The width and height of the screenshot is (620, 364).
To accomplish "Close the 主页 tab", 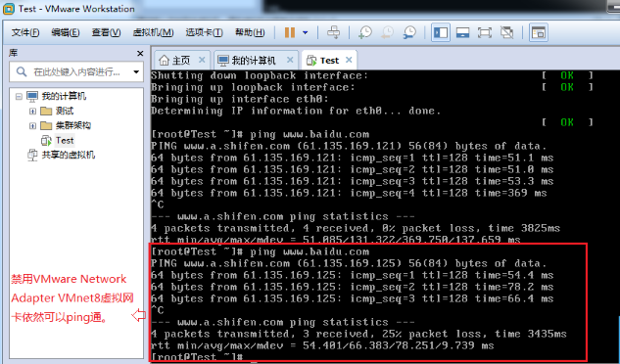I will point(202,60).
